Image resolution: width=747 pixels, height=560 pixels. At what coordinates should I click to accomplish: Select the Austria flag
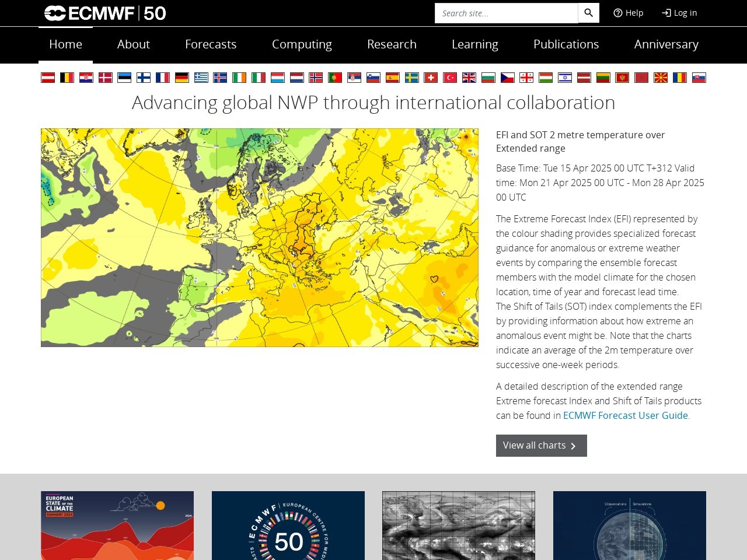pyautogui.click(x=48, y=78)
